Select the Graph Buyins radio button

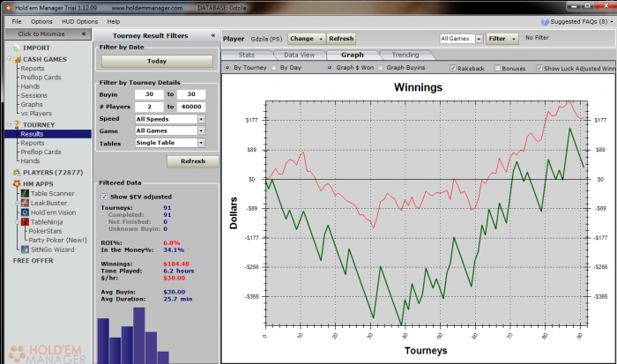(380, 68)
